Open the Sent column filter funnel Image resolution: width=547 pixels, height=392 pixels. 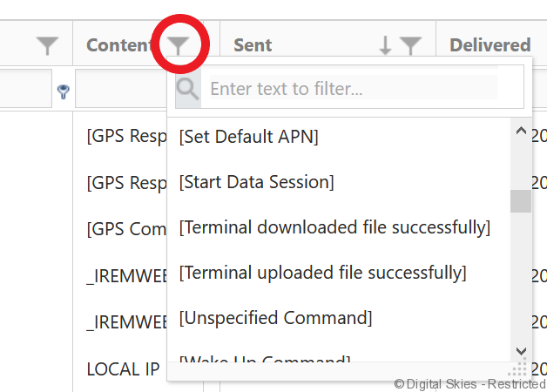(410, 46)
